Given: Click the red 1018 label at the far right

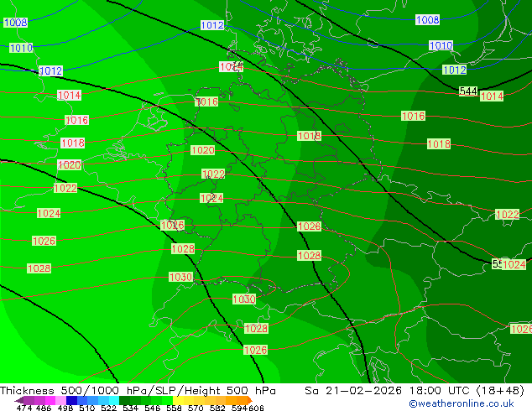Looking at the screenshot, I should pyautogui.click(x=439, y=144).
